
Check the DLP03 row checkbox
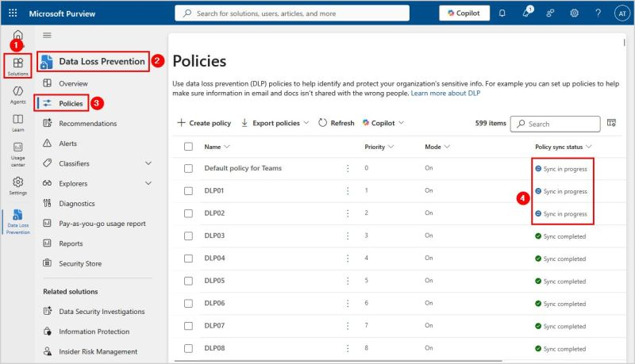(x=188, y=236)
